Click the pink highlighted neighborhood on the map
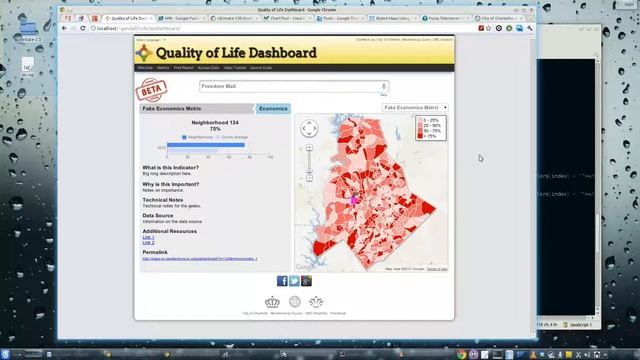 [353, 200]
